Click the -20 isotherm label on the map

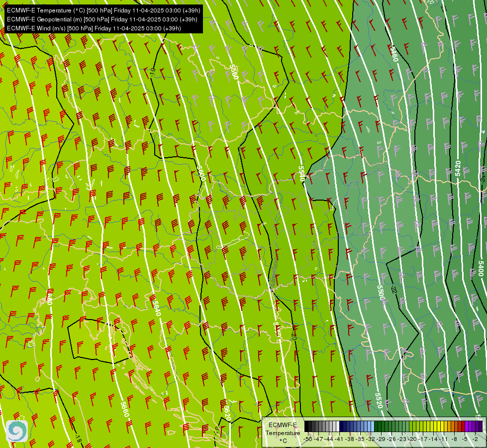click(x=294, y=336)
